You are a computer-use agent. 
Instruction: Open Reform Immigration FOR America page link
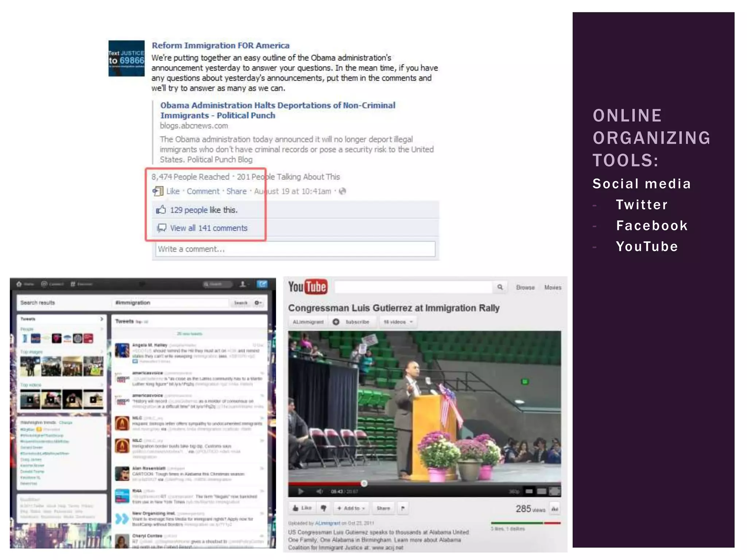(220, 46)
